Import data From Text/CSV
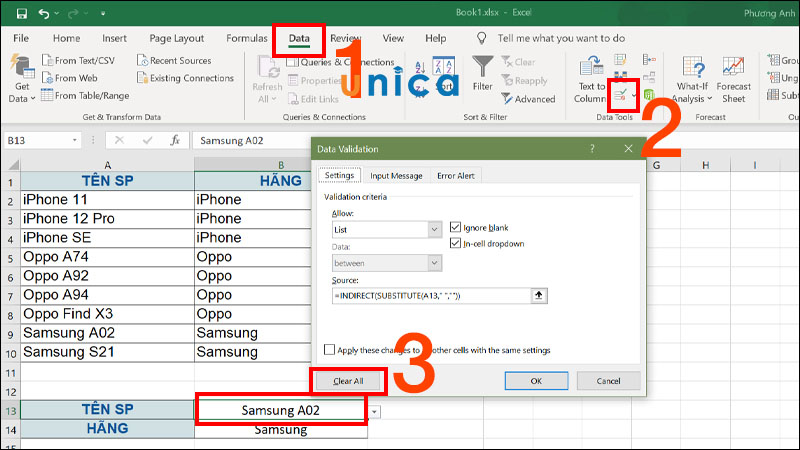The height and width of the screenshot is (450, 800). 79,60
